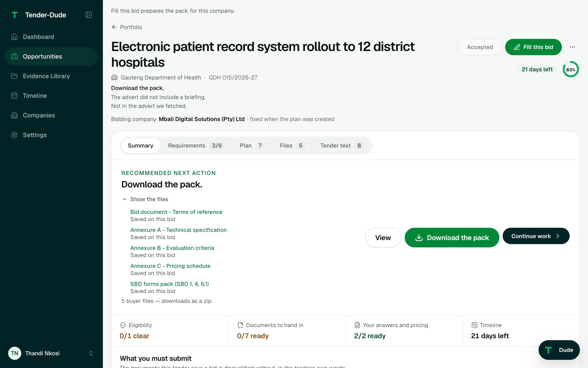
Task: Open Annexure B - Evaluation criteria
Action: pyautogui.click(x=172, y=248)
